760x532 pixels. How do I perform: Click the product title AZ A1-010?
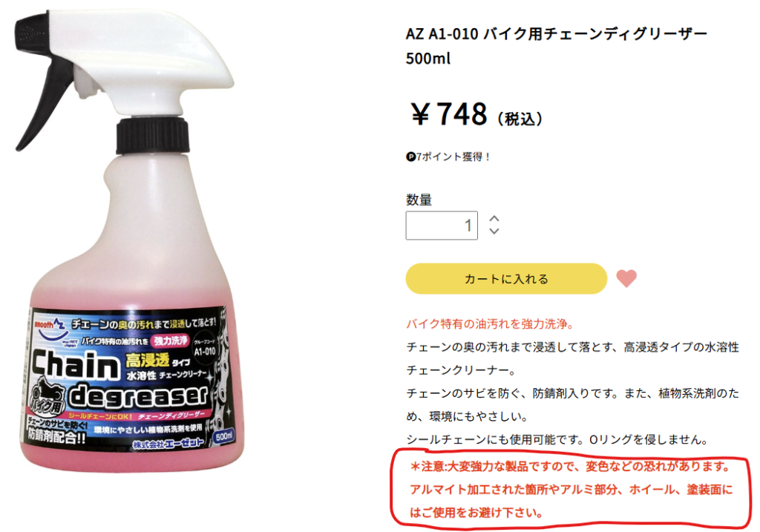[x=557, y=46]
